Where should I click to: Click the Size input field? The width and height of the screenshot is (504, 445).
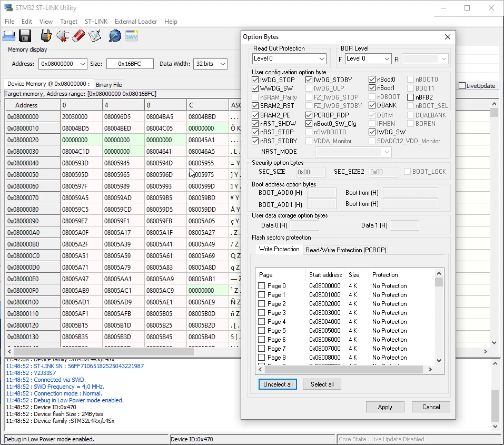tap(130, 64)
